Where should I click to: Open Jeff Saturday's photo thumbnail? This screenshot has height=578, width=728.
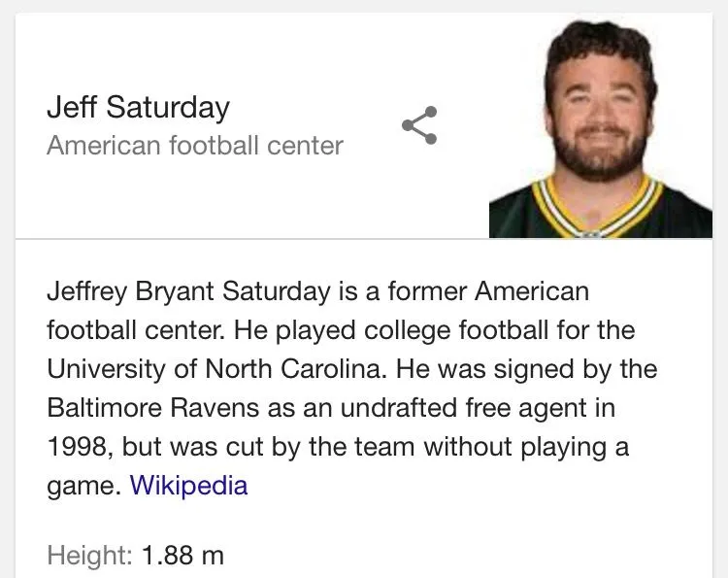pyautogui.click(x=600, y=128)
